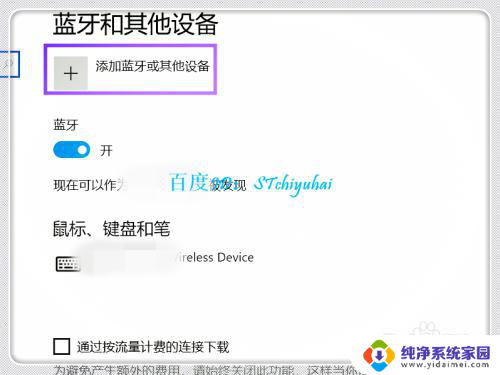This screenshot has height=375, width=500.
Task: Click the "蓝牙和其他设备" page heading
Action: coord(135,24)
